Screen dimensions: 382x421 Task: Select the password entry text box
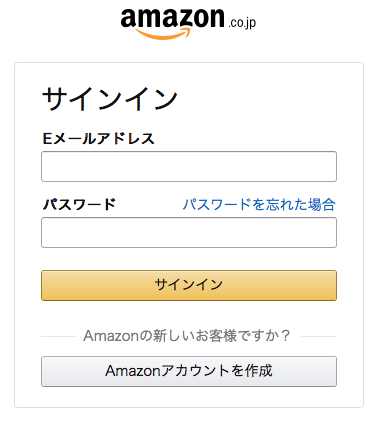189,232
